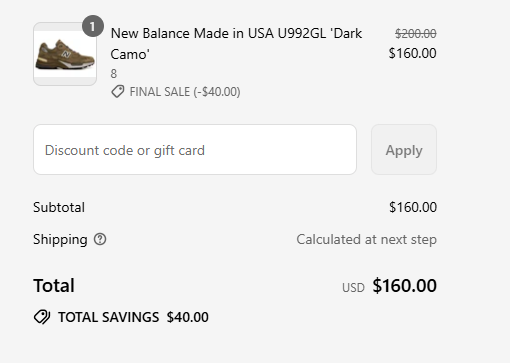Screen dimensions: 510x363
Task: Click the Shipping label text
Action: 60,239
